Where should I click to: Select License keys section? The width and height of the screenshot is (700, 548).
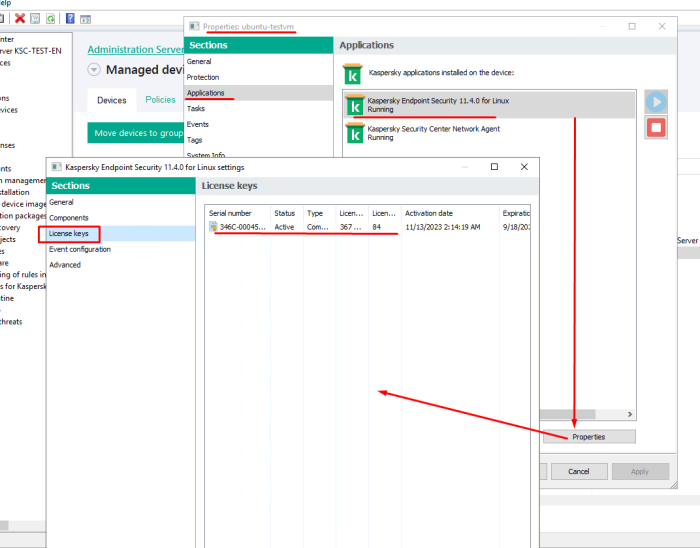point(121,233)
